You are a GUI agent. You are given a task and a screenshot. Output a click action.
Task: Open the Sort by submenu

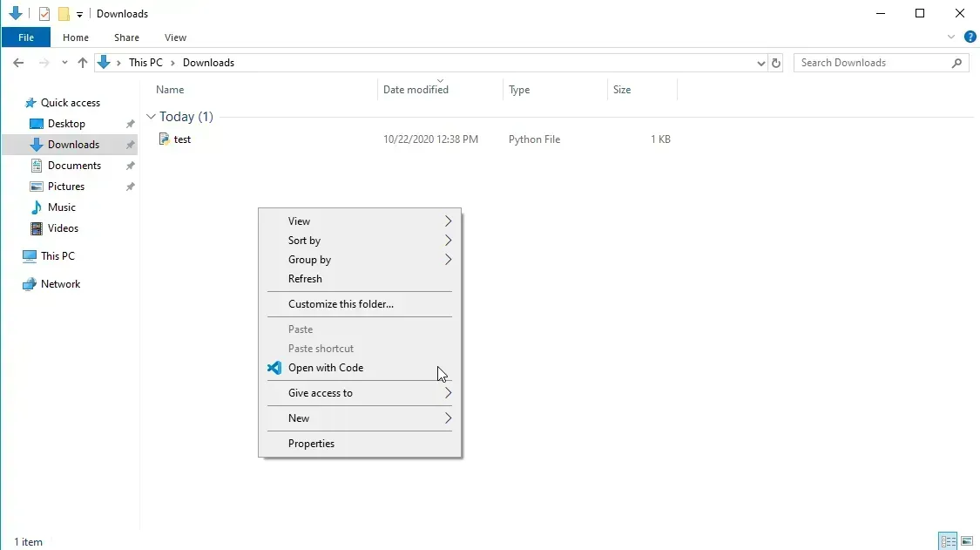point(360,241)
